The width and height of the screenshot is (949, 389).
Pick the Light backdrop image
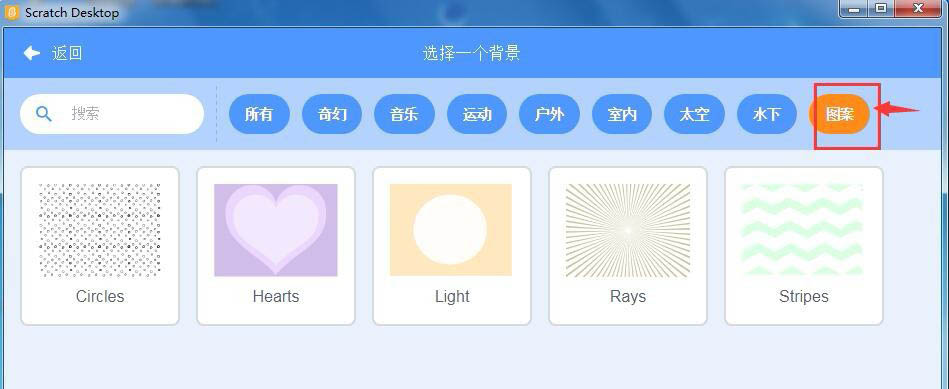(451, 230)
